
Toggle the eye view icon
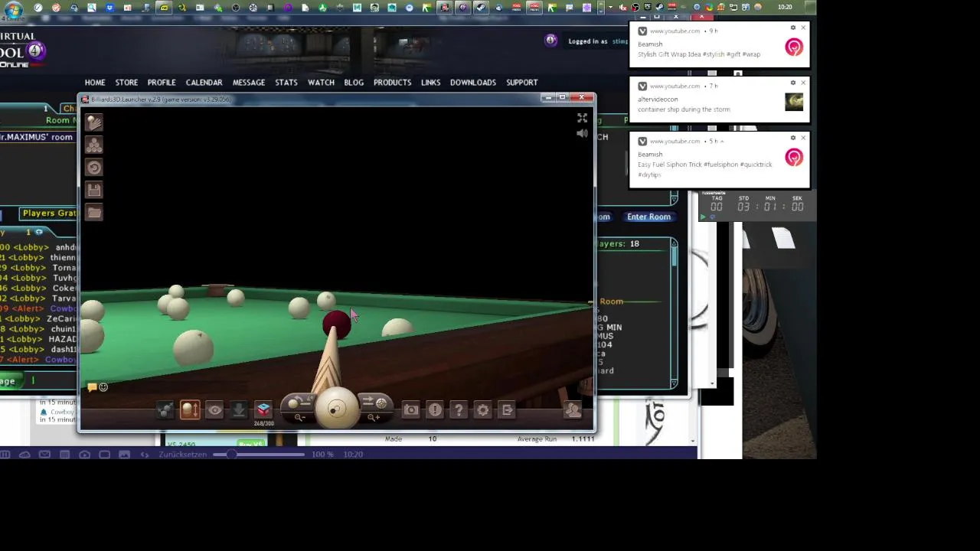pos(214,411)
